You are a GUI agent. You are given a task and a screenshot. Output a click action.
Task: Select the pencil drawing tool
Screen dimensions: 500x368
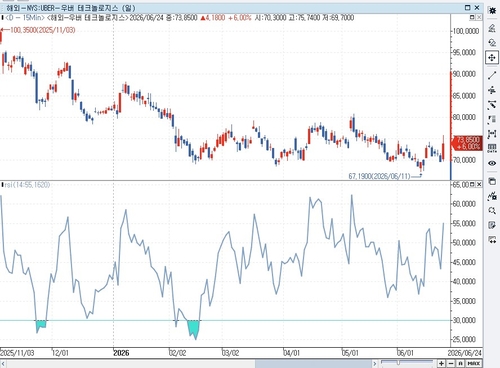pyautogui.click(x=492, y=28)
